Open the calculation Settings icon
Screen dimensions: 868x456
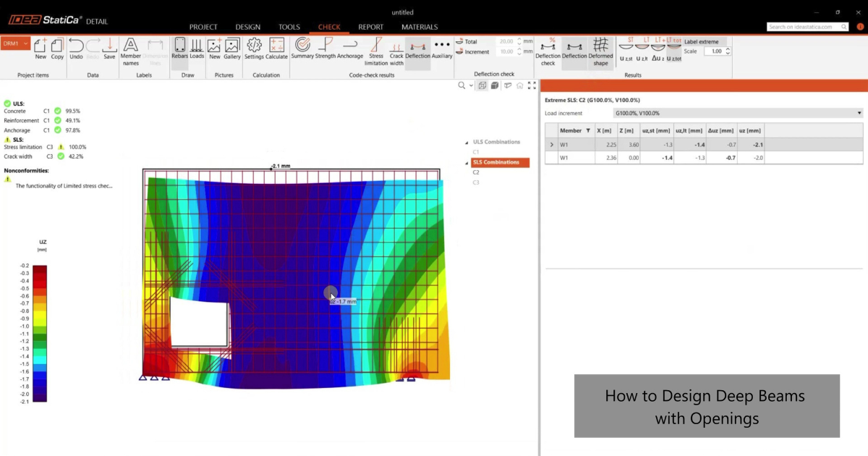pyautogui.click(x=254, y=47)
